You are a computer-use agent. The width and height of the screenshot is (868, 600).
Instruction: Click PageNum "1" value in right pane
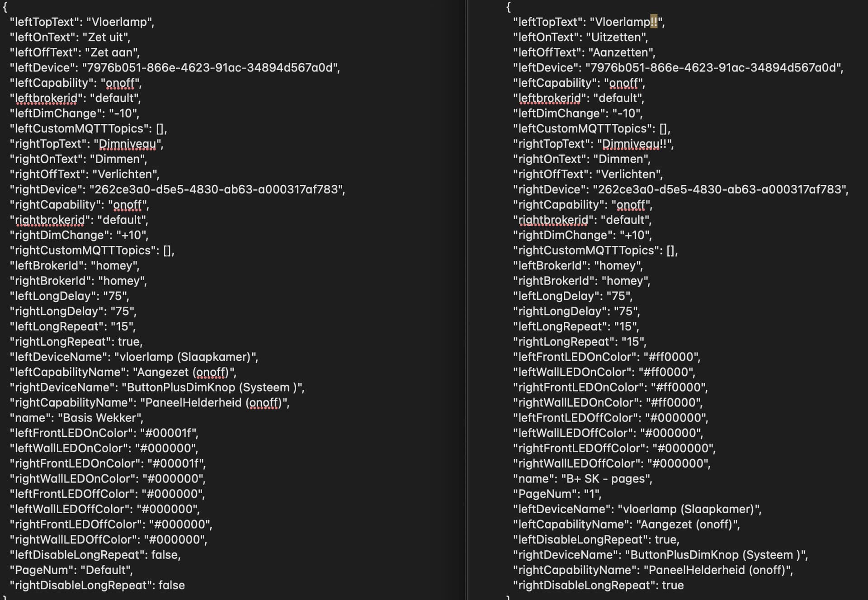click(591, 494)
